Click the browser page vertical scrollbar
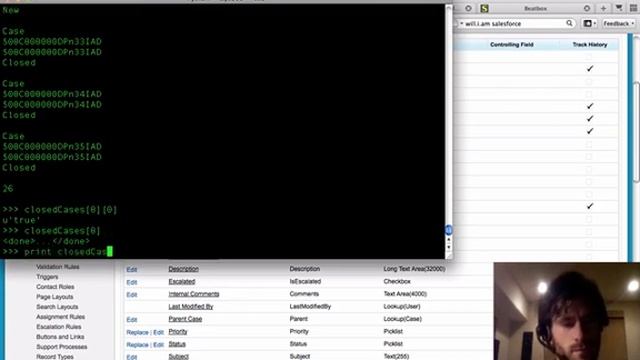Image resolution: width=640 pixels, height=360 pixels. coord(636,131)
